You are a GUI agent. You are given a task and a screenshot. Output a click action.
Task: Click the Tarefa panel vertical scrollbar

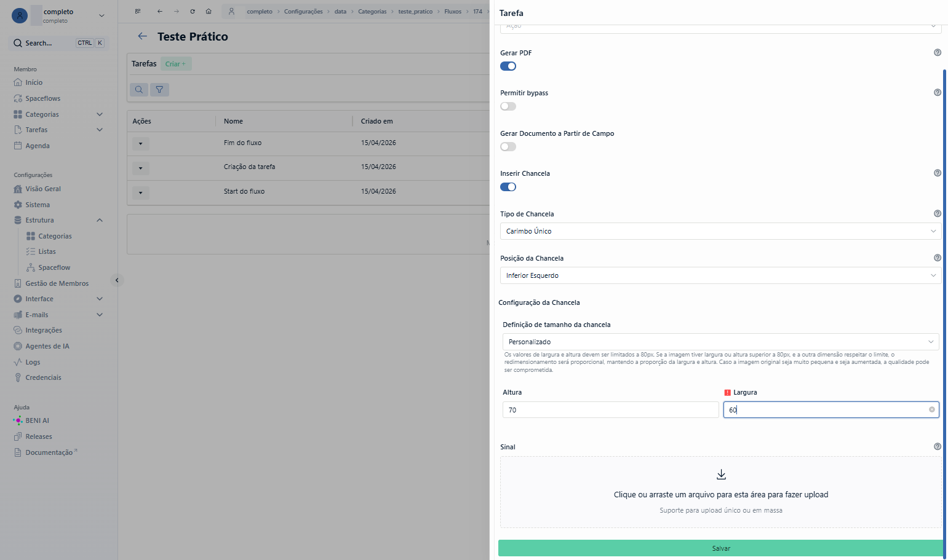click(x=944, y=314)
